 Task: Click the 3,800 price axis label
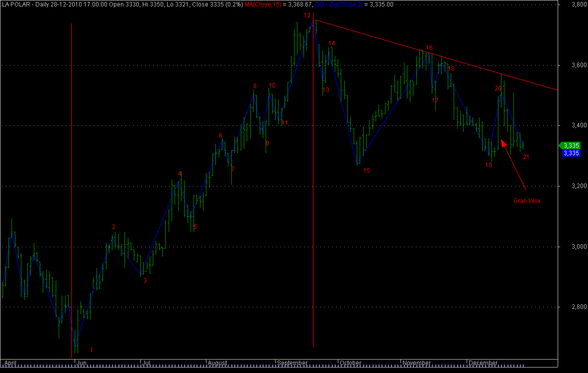pos(579,4)
